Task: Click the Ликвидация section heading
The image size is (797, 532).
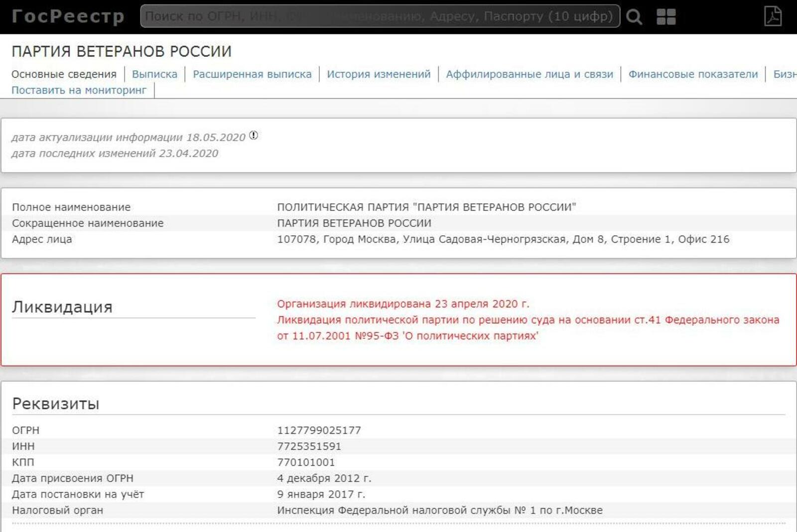Action: pyautogui.click(x=62, y=307)
